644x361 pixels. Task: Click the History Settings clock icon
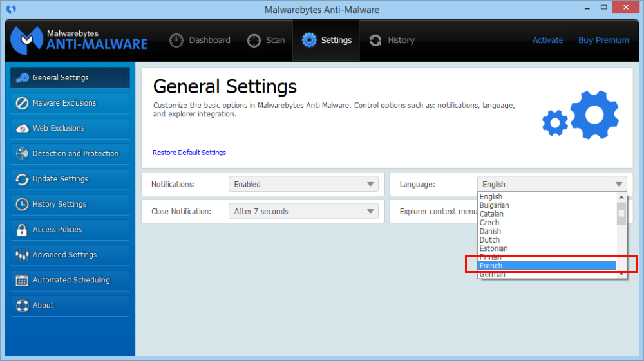[22, 204]
